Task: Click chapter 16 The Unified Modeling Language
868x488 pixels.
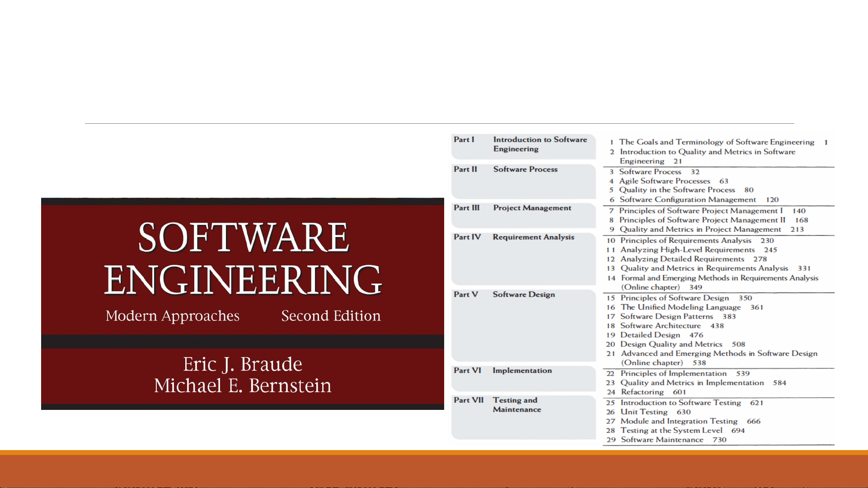Action: pyautogui.click(x=680, y=307)
